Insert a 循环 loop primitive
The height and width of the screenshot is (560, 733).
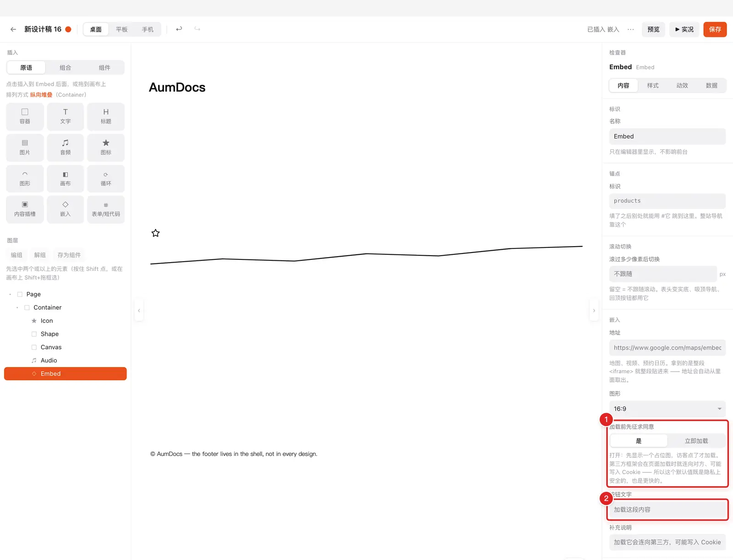pyautogui.click(x=106, y=179)
